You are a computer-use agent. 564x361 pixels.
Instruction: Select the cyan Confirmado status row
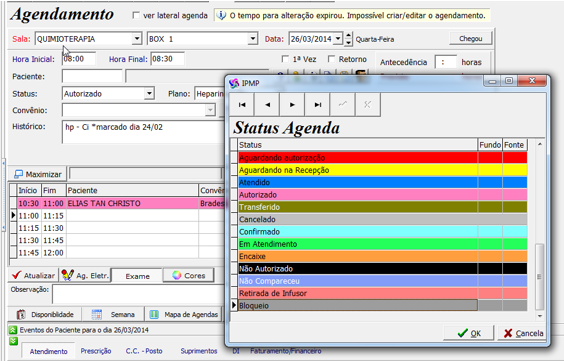[382, 232]
